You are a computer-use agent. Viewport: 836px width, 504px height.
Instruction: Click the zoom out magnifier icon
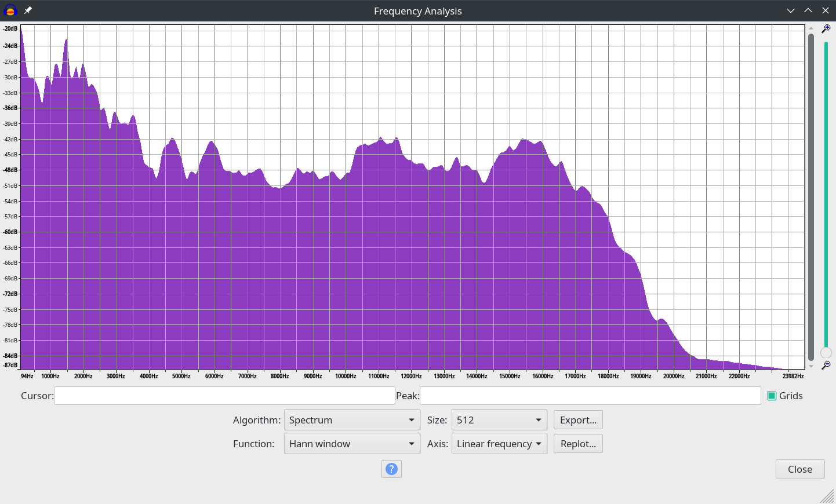[826, 366]
